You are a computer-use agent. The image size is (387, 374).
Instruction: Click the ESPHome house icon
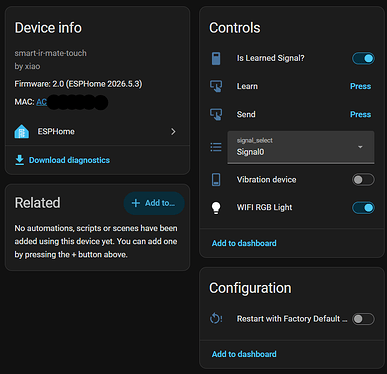pos(22,132)
